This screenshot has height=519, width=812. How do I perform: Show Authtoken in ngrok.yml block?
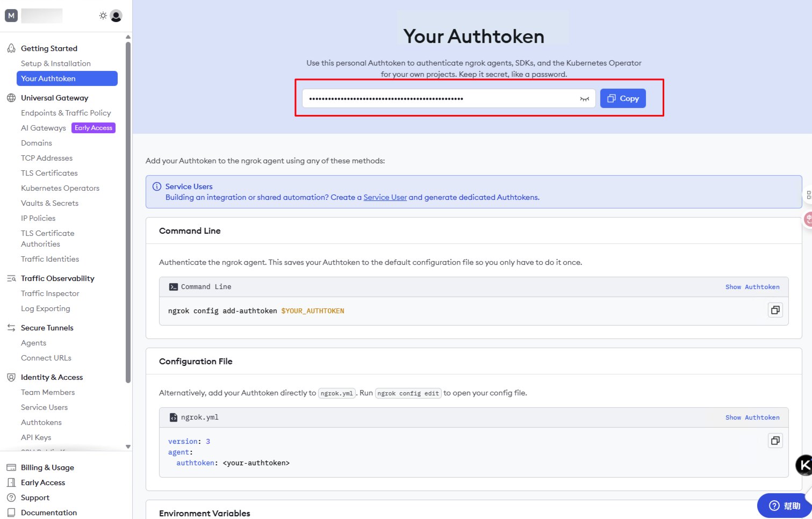click(752, 417)
